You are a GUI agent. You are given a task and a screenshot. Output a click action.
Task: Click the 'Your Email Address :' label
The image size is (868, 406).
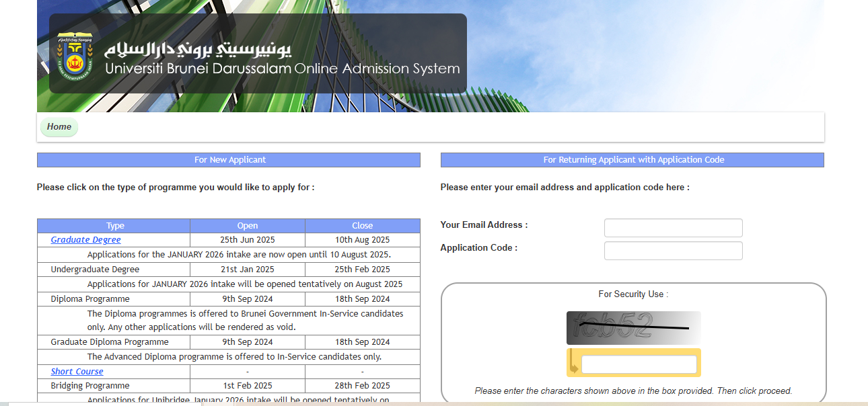(484, 225)
